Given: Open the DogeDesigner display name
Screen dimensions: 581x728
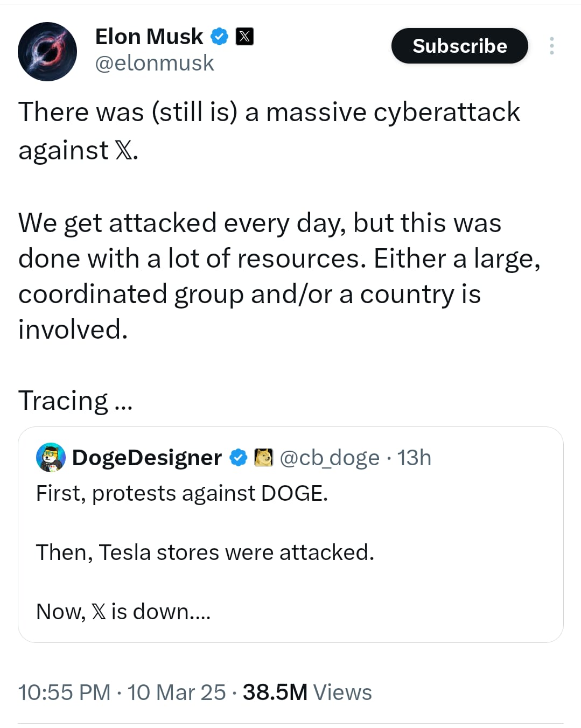Looking at the screenshot, I should tap(146, 458).
